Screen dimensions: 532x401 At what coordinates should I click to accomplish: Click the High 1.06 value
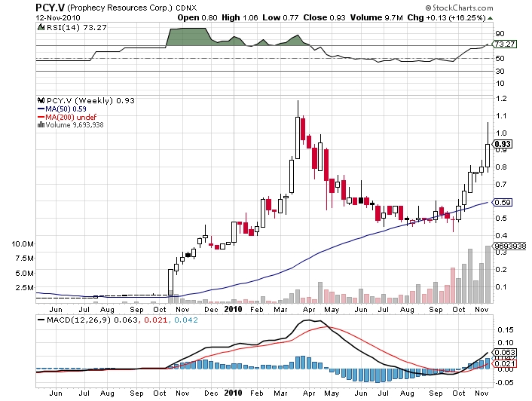pyautogui.click(x=240, y=17)
